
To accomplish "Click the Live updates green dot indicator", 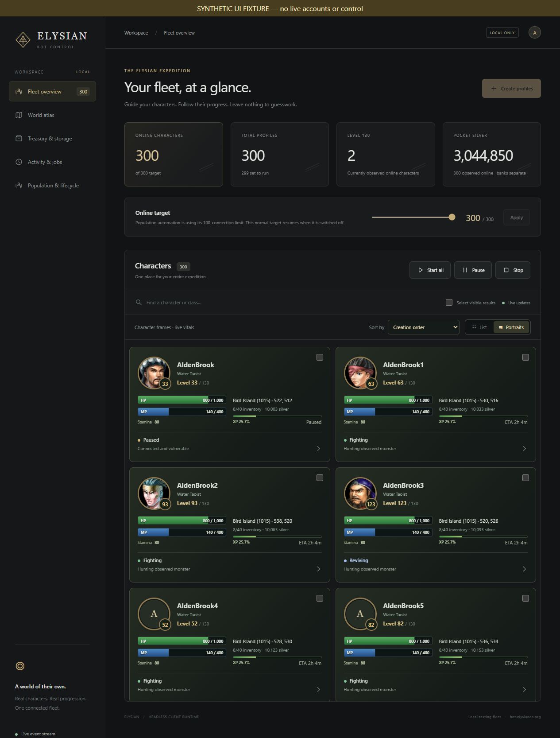I will (x=503, y=303).
